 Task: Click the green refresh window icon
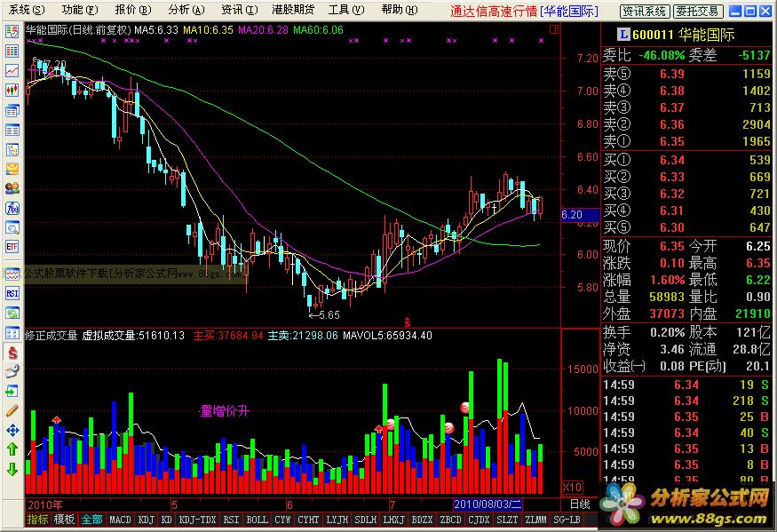point(12,313)
